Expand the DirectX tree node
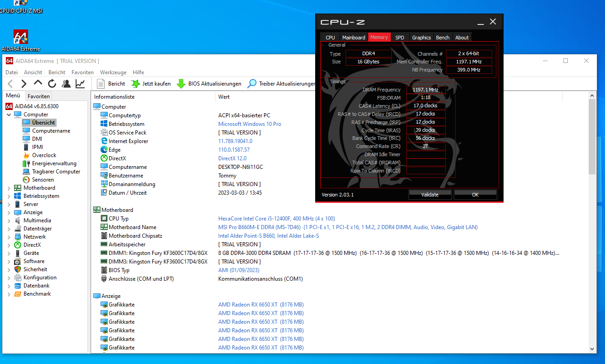Image resolution: width=605 pixels, height=364 pixels. point(9,245)
